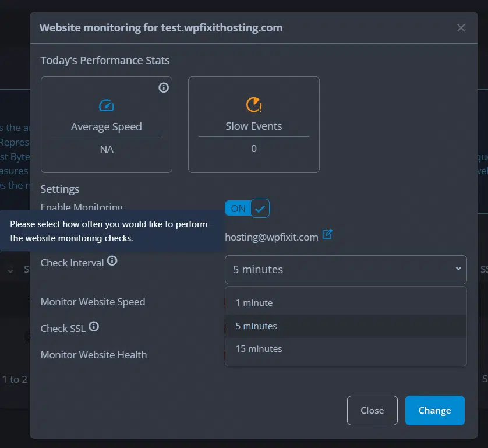Click the Slow Events warning clock icon
The height and width of the screenshot is (448, 488).
point(254,105)
